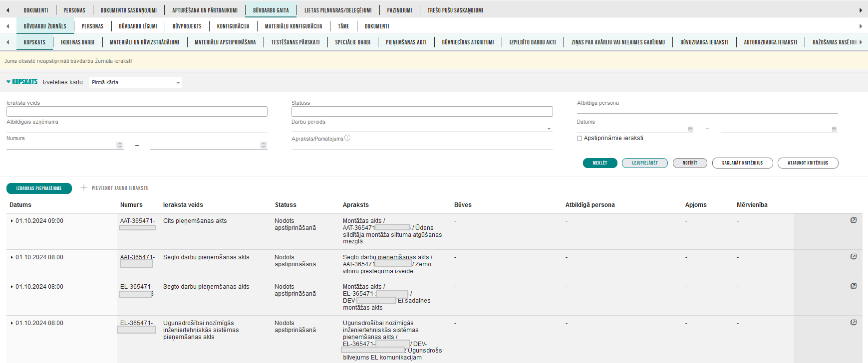Click the Pievienot jaunu ierakstu link
Screen dimensions: 868x363
pyautogui.click(x=120, y=188)
